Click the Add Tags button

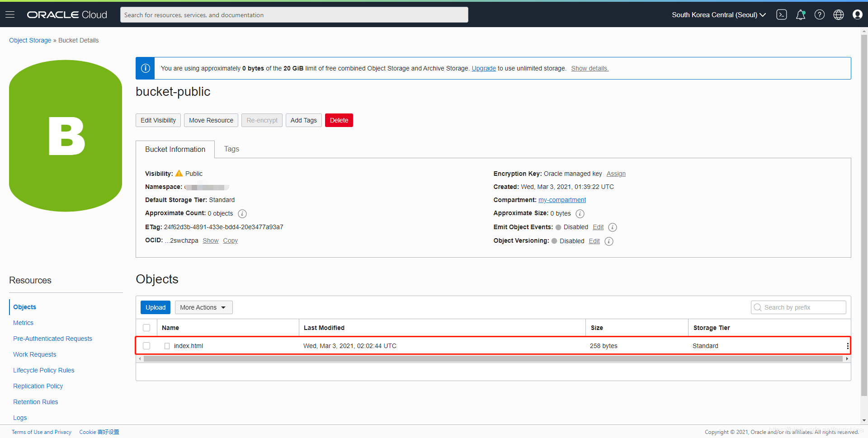tap(303, 120)
